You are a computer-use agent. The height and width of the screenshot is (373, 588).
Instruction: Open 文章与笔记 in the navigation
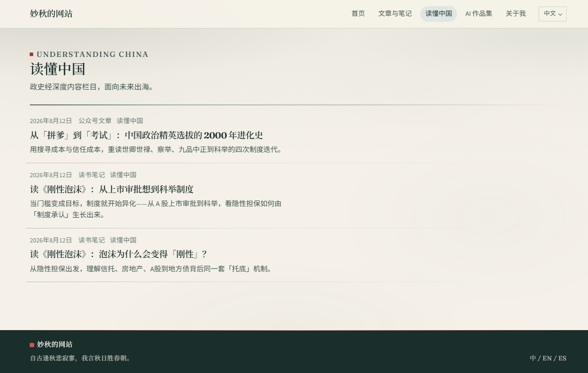[x=395, y=14]
